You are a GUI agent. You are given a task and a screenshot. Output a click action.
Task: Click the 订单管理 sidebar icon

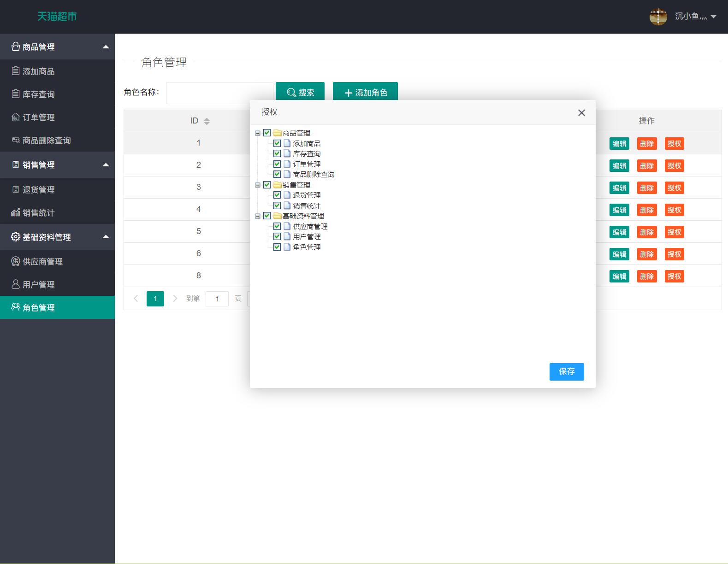click(16, 117)
